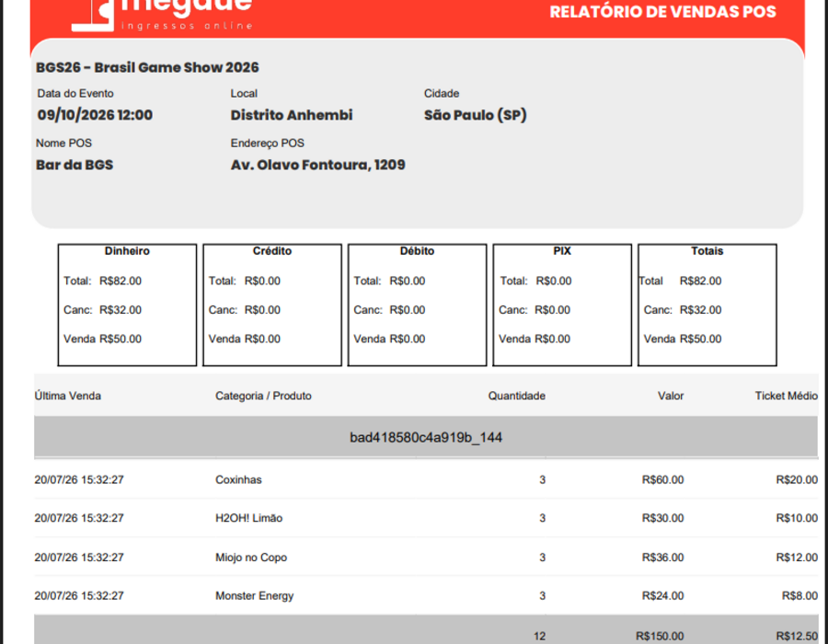Click the R$12.00 ticket médio for Miojo no Copo

[x=797, y=558]
